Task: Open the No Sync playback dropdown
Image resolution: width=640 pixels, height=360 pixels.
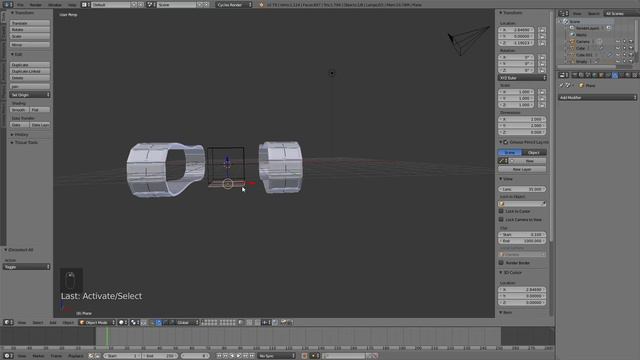Action: click(x=276, y=356)
